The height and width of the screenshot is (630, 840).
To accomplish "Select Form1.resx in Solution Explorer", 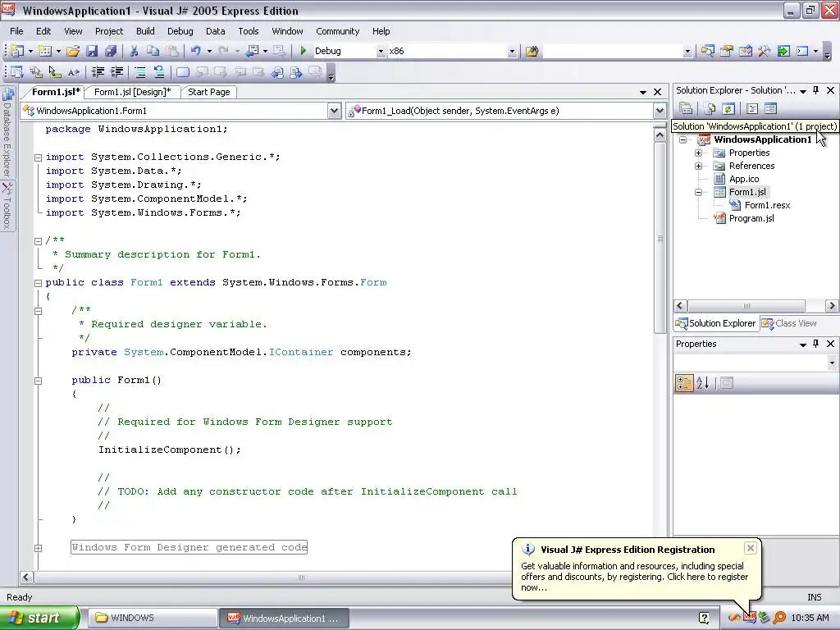I will pyautogui.click(x=767, y=205).
